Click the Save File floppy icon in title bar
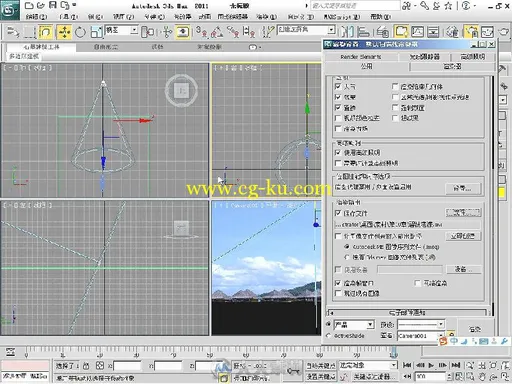The height and width of the screenshot is (384, 512). 53,5
